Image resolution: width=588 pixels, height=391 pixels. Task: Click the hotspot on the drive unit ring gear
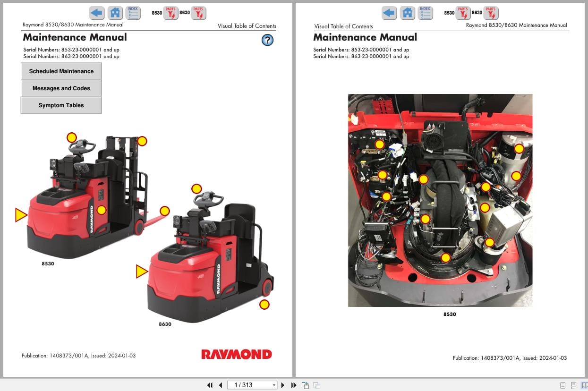pyautogui.click(x=445, y=258)
